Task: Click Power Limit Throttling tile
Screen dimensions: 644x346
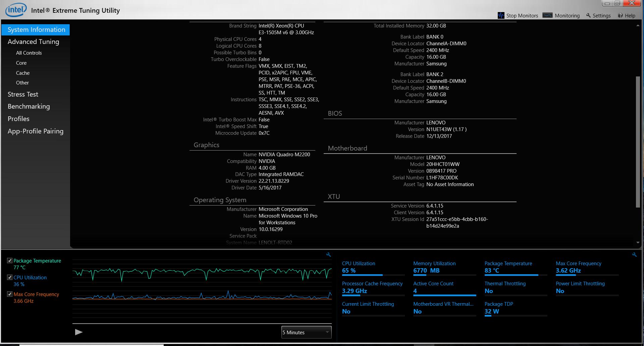Action: (x=587, y=288)
